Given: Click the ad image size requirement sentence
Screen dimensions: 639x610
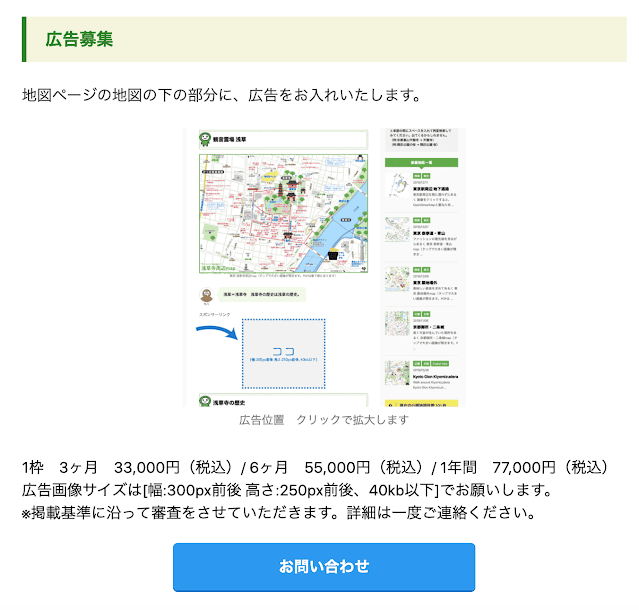Looking at the screenshot, I should 286,490.
